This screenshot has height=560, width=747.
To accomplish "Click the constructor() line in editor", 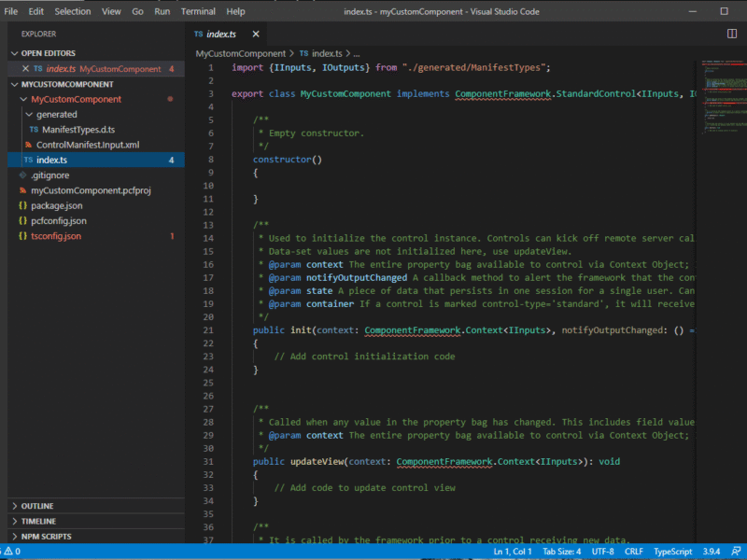I will [x=288, y=160].
